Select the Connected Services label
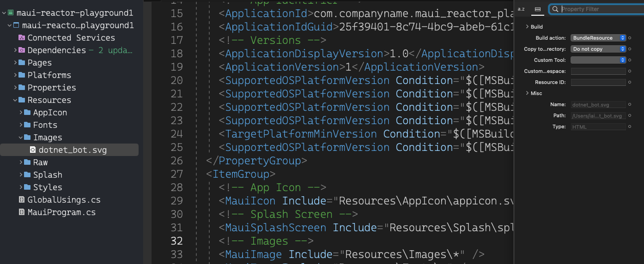 click(x=71, y=38)
